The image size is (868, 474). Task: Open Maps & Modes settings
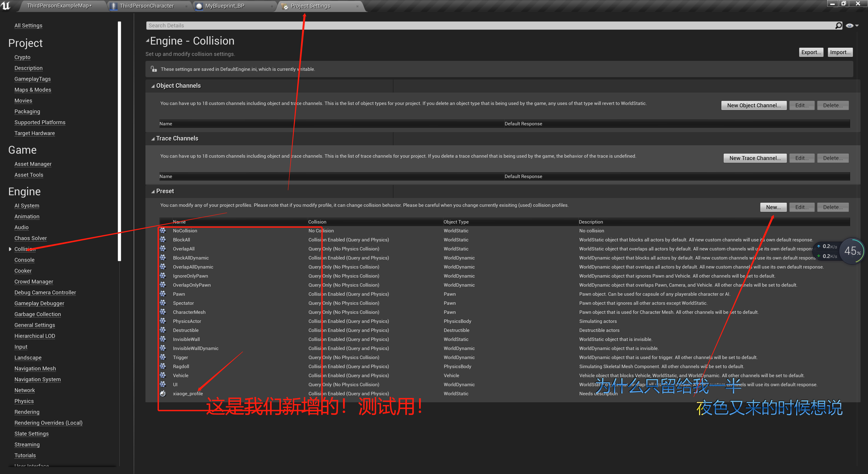coord(33,90)
